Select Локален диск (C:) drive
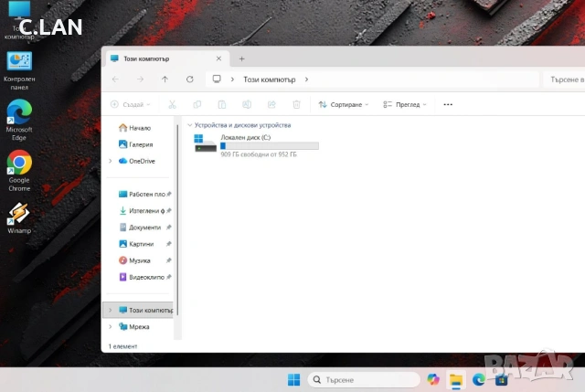Viewport: 585px width, 392px height. pyautogui.click(x=257, y=145)
